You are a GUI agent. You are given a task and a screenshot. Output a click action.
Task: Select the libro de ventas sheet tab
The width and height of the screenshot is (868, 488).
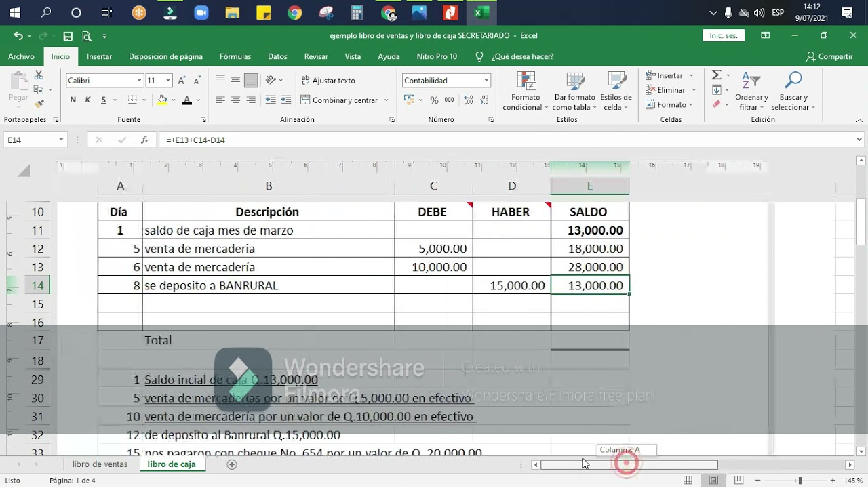coord(100,464)
